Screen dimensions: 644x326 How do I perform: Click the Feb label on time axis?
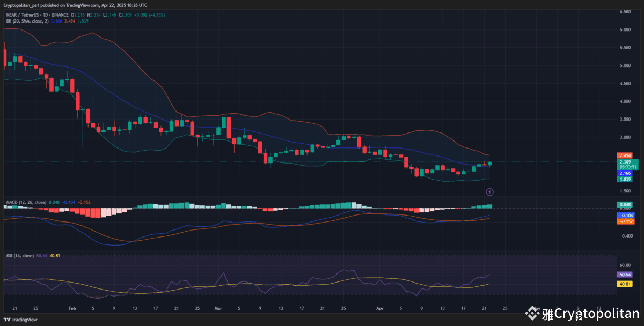click(72, 309)
